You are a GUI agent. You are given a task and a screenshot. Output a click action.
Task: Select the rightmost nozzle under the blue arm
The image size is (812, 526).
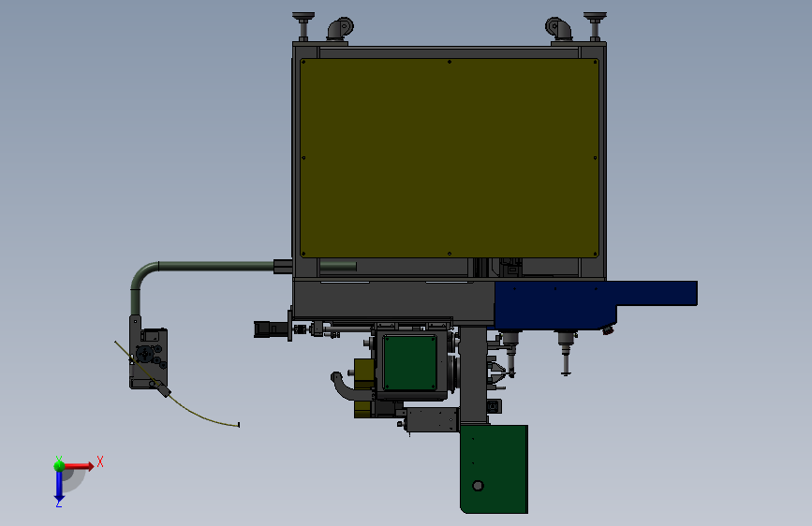pyautogui.click(x=566, y=352)
